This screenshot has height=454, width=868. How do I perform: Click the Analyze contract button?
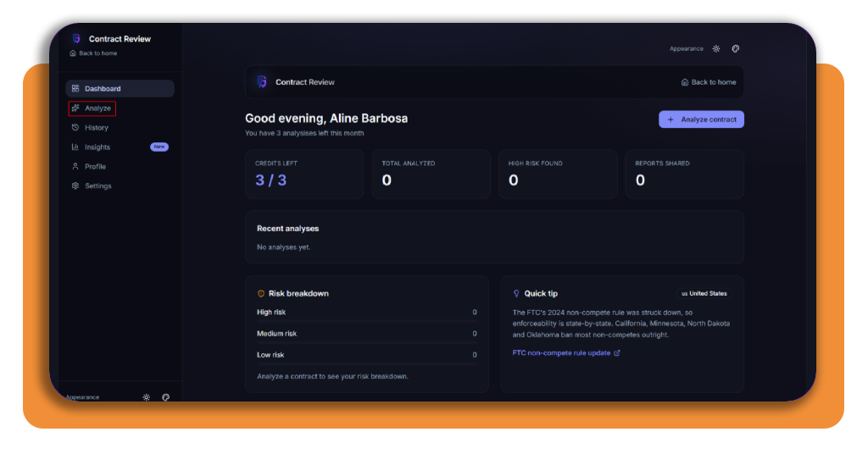(x=701, y=119)
